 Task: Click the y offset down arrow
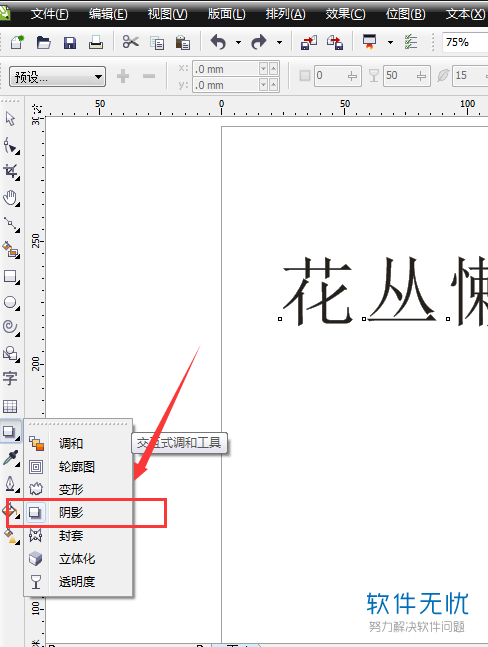(x=264, y=85)
